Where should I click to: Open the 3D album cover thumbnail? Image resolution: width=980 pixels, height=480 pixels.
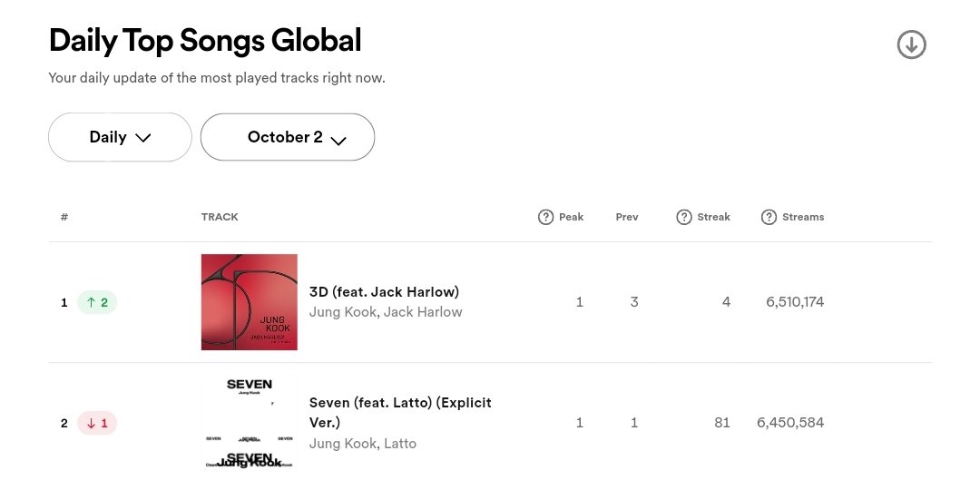point(250,302)
